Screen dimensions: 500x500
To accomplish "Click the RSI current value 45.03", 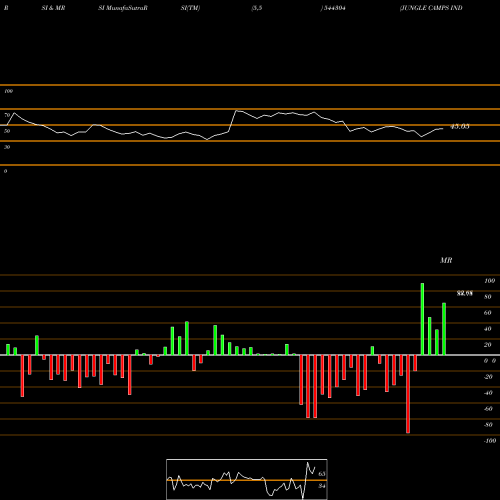I will click(460, 126).
